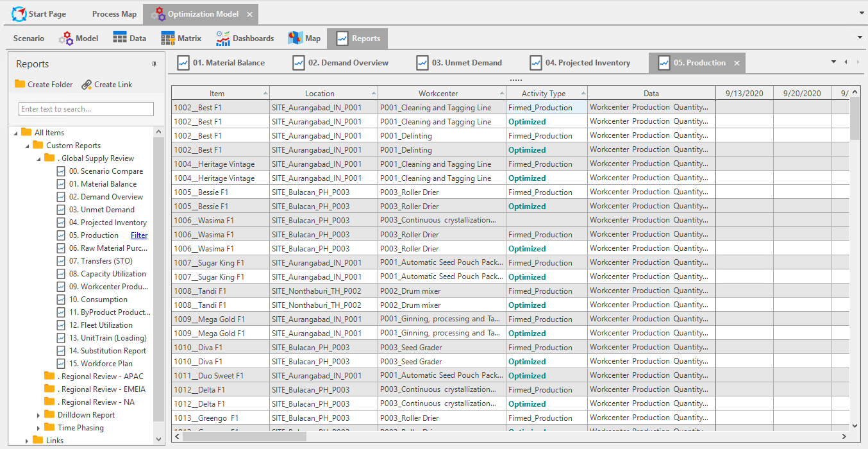This screenshot has width=868, height=449.
Task: Open the Scenario section
Action: pos(29,38)
